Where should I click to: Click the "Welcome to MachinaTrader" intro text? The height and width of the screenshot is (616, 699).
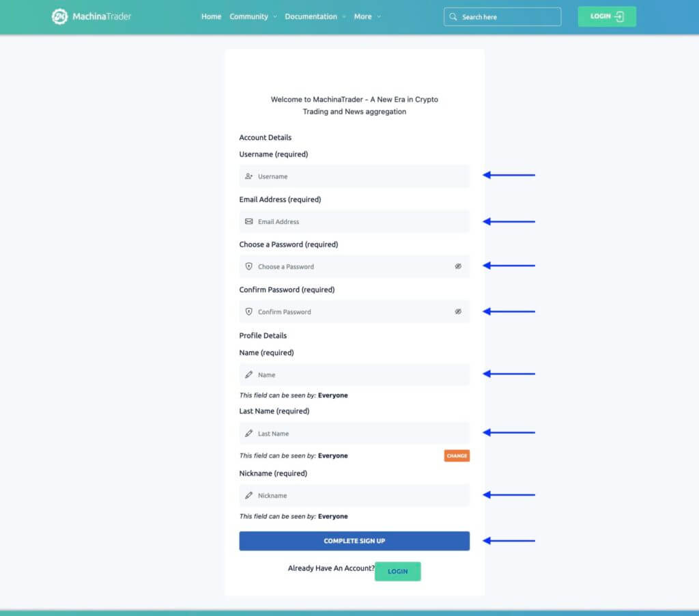click(354, 105)
